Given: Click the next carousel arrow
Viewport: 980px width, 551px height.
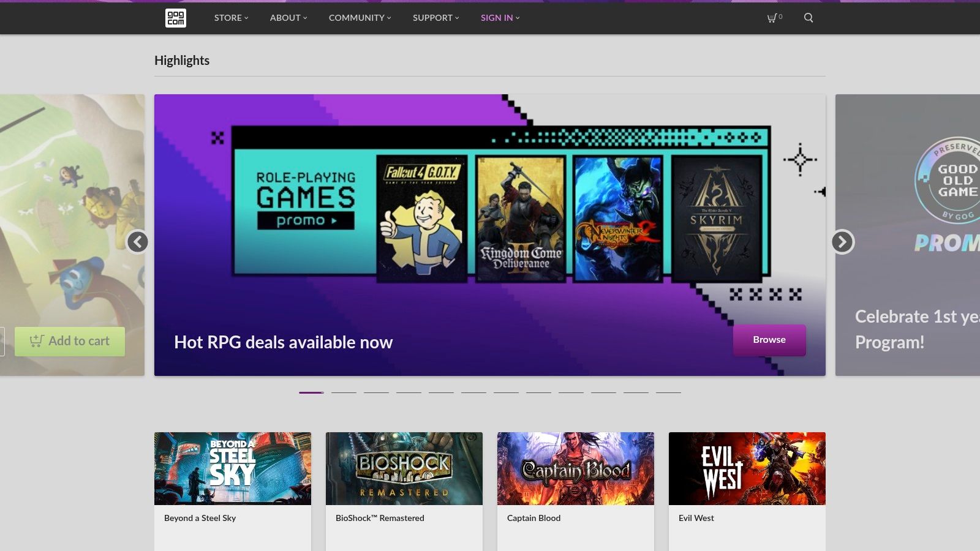Looking at the screenshot, I should tap(842, 242).
